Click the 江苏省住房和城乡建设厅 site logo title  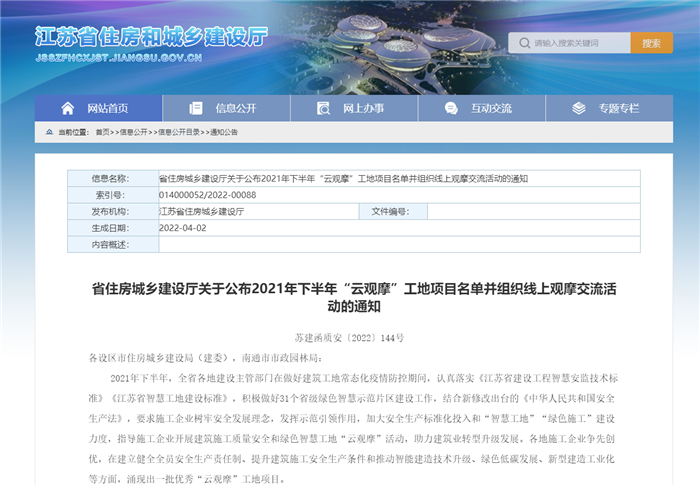[151, 37]
